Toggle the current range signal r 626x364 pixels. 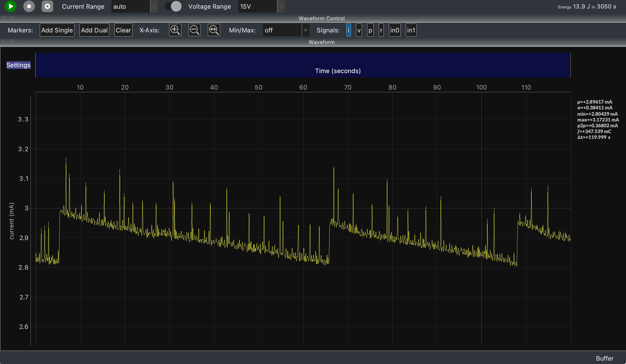click(381, 30)
